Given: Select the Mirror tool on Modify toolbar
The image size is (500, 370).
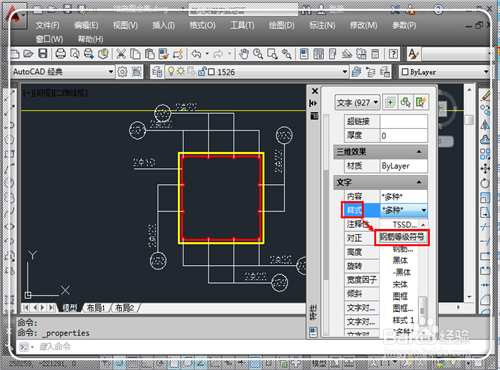Looking at the screenshot, I should click(485, 125).
